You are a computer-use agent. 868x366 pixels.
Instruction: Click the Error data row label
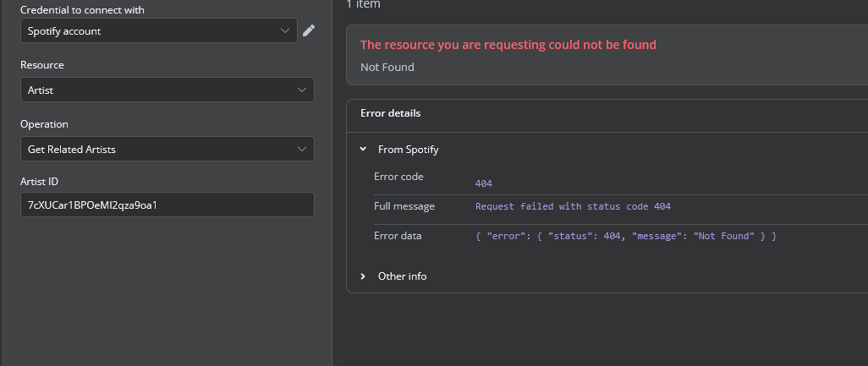click(398, 236)
